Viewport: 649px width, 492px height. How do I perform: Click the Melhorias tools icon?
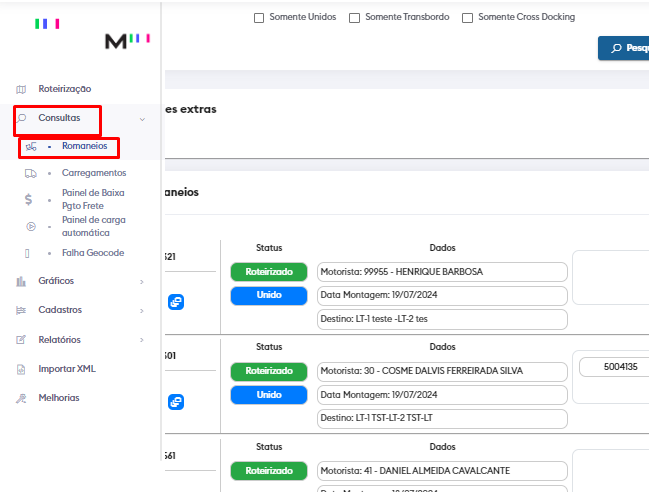point(21,398)
